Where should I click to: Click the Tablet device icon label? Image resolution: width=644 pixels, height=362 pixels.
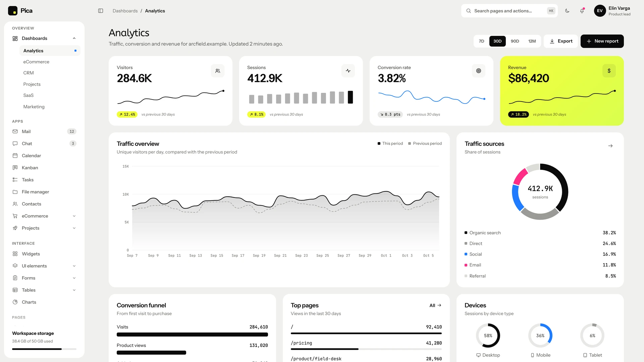pyautogui.click(x=592, y=355)
